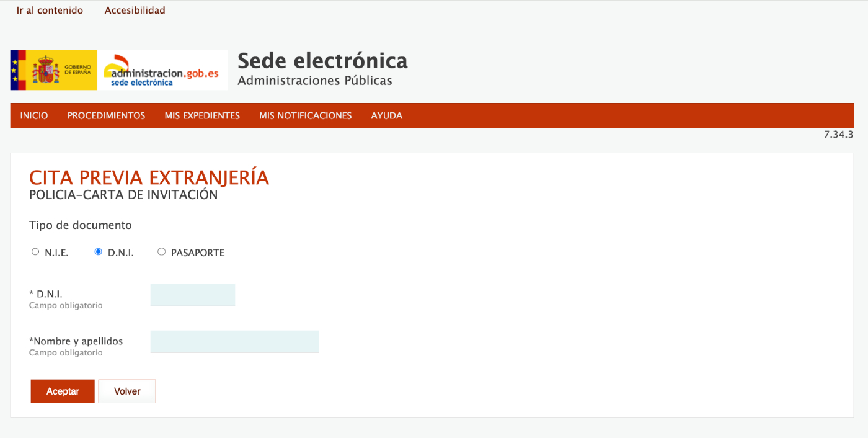Click the administracion.gob.es sede electrónica logo

point(164,69)
